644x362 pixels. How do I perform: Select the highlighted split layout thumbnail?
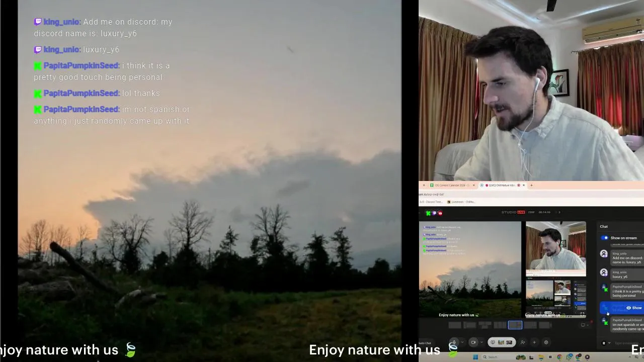click(515, 325)
